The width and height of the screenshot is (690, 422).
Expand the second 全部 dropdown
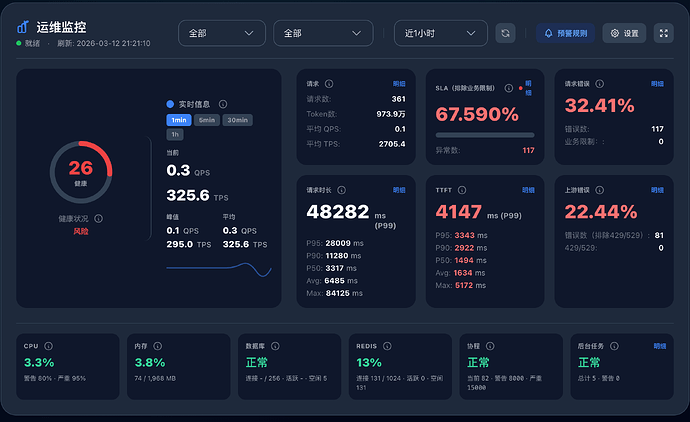click(x=323, y=33)
